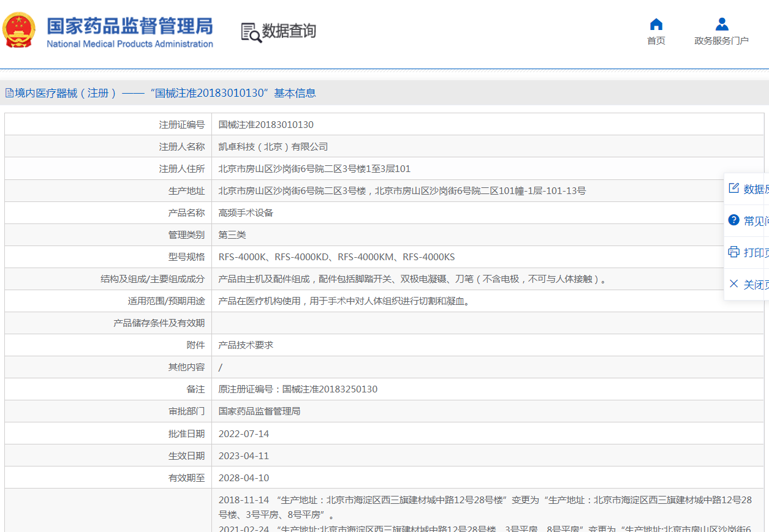Viewport: 769px width, 532px height.
Task: Click the 打印 print option text
Action: tap(756, 253)
